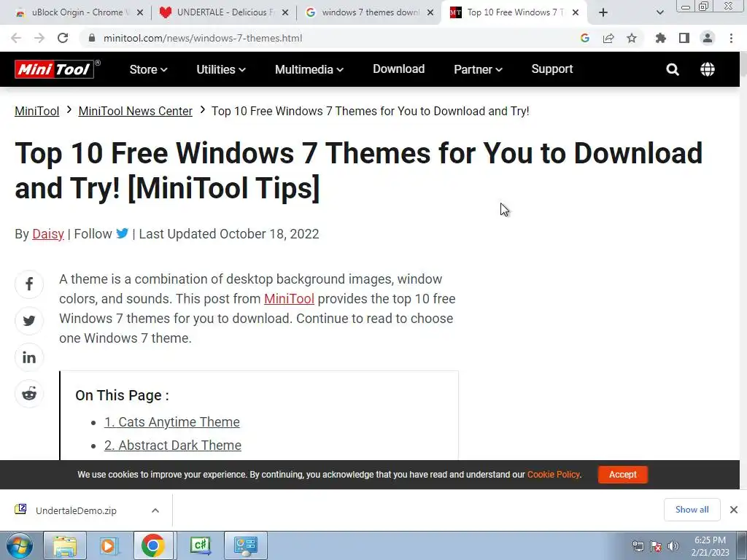Open UndertaleDemo.zip download options chevron
747x560 pixels.
click(x=155, y=510)
